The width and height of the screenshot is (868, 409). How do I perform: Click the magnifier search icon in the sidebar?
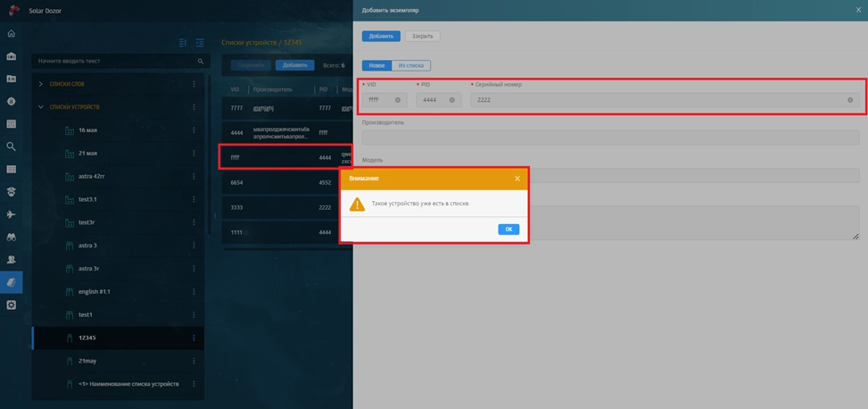tap(12, 146)
